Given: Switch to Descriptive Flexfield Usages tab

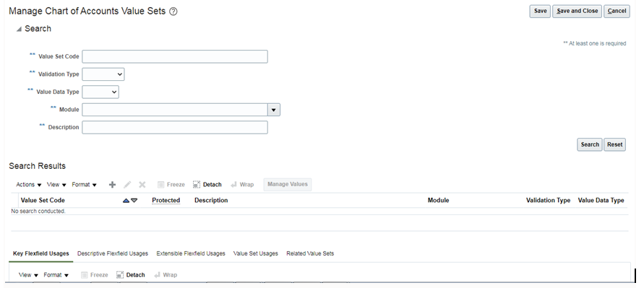Looking at the screenshot, I should [113, 253].
